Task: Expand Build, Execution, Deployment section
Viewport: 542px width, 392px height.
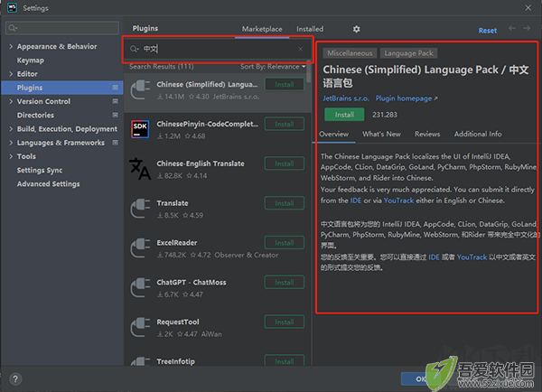Action: click(11, 128)
